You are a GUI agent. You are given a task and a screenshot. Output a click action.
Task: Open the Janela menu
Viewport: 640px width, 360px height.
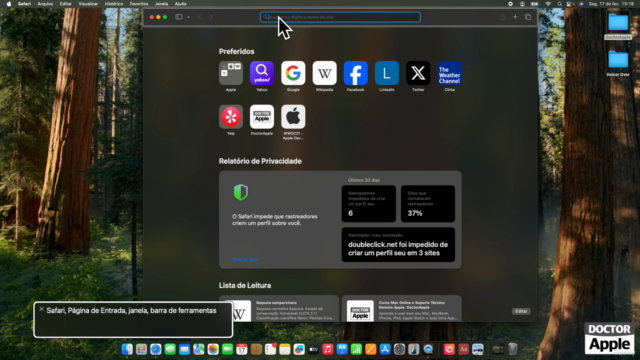[x=161, y=4]
